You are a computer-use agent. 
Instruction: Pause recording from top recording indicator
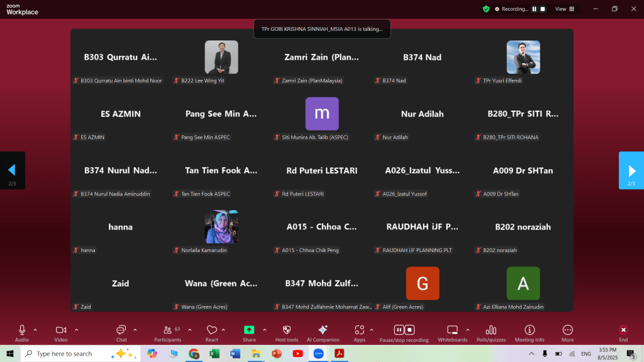535,9
